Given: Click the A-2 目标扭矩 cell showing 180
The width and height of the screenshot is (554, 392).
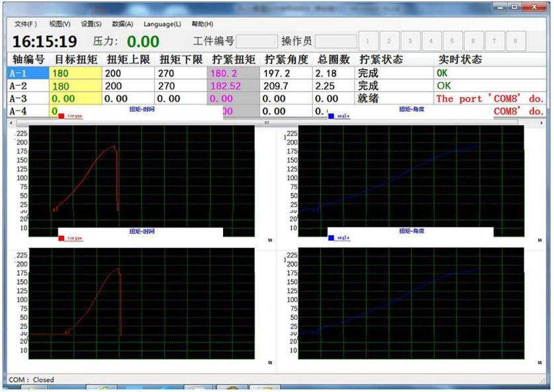Looking at the screenshot, I should pos(75,86).
